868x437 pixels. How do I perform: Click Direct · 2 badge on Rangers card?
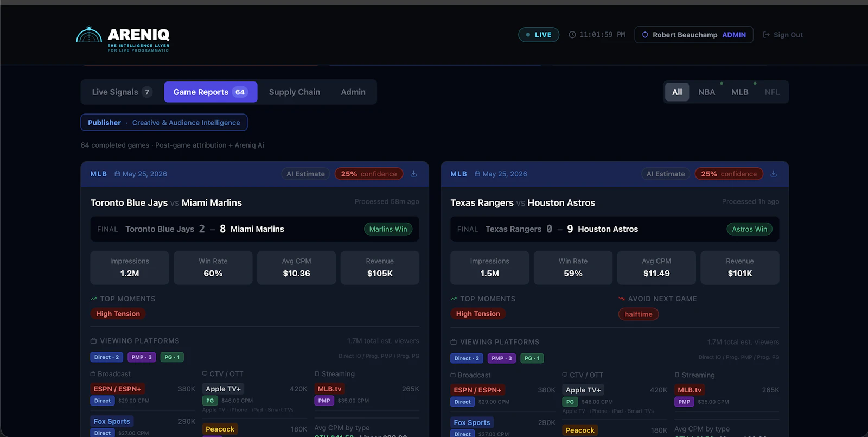467,358
